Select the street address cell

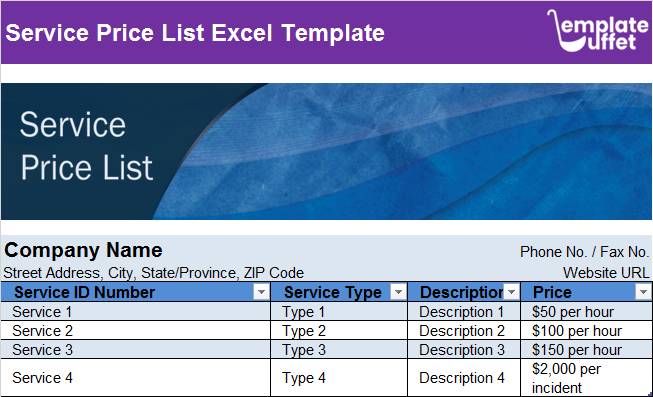(154, 273)
